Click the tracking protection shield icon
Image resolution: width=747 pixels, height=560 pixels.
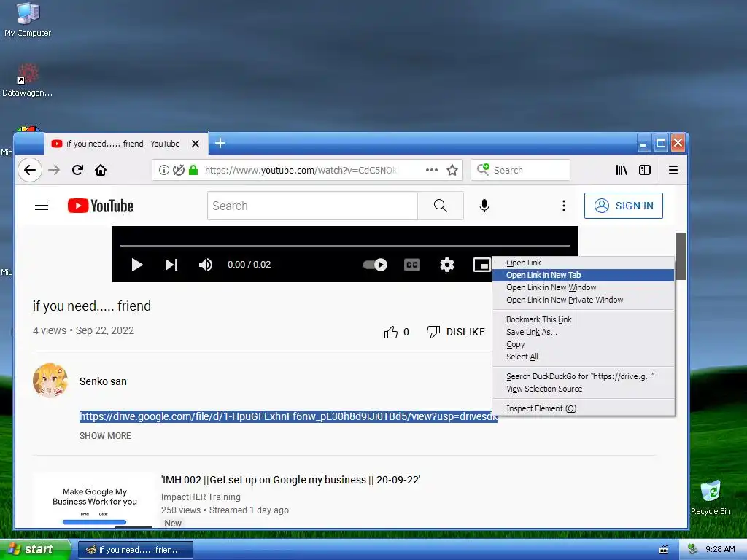coord(178,170)
